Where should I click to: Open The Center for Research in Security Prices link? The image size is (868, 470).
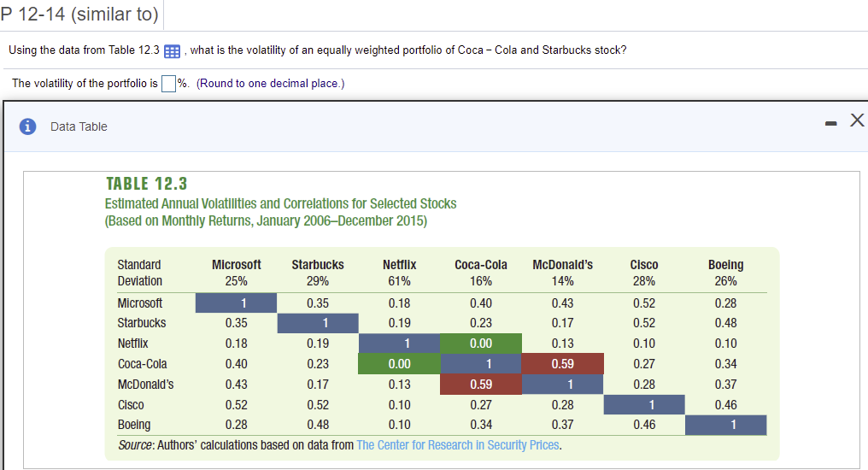[x=458, y=445]
